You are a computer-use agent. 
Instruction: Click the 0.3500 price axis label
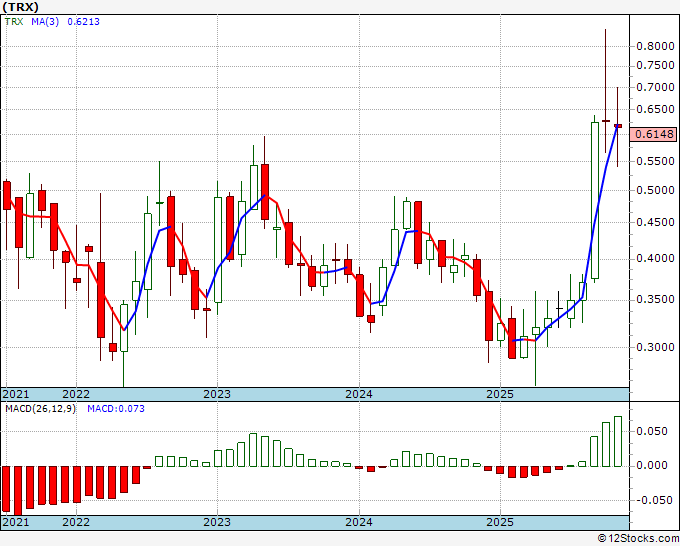655,299
